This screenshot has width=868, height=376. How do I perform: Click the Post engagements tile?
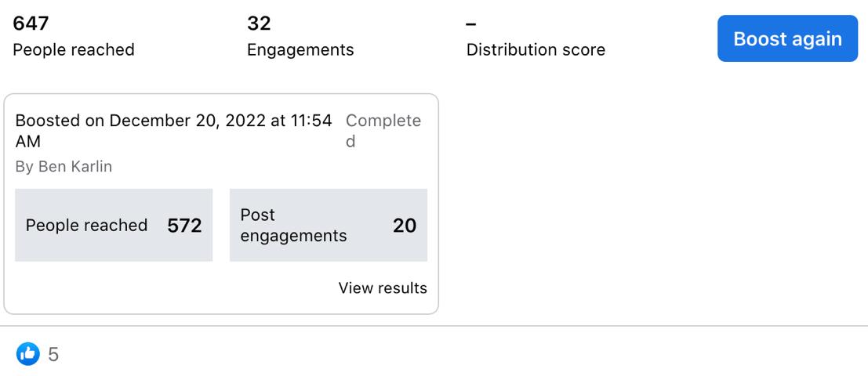(329, 225)
